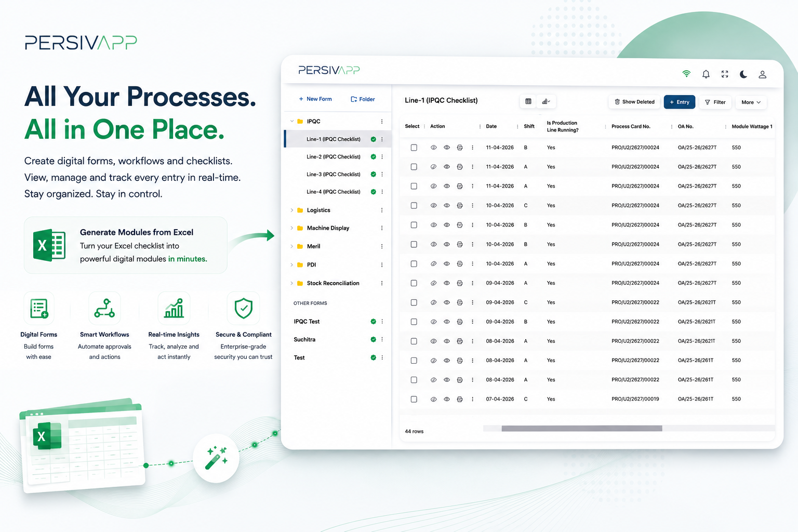Click green status check of Line-3 (IPQC Checklist)
The height and width of the screenshot is (532, 798).
coord(373,174)
